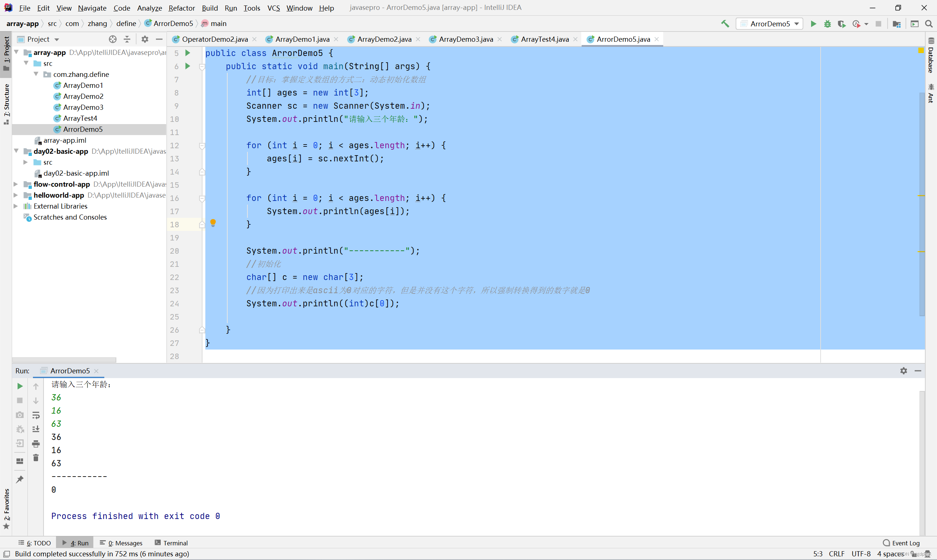Rerun ArrorDemo5 from the Run panel

click(20, 386)
